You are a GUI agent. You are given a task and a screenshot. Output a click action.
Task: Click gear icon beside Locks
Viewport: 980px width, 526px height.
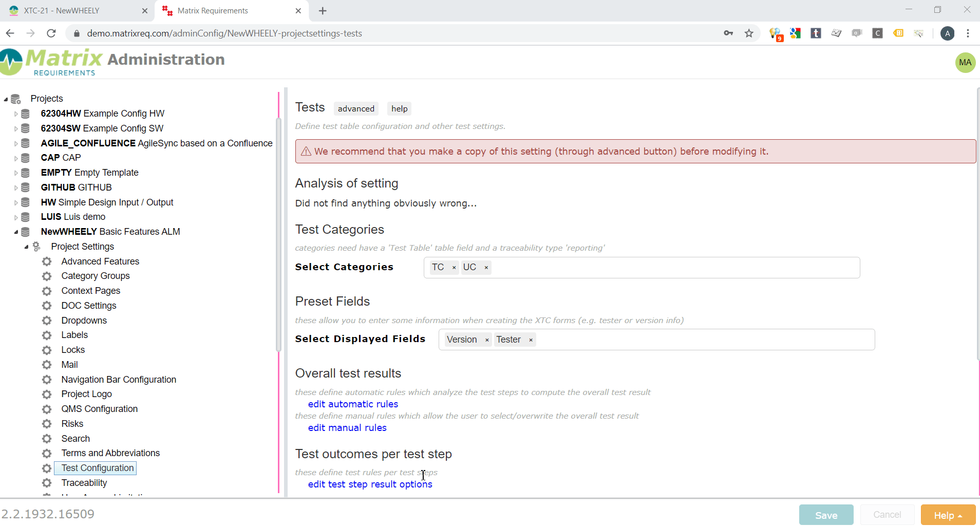[x=47, y=350]
